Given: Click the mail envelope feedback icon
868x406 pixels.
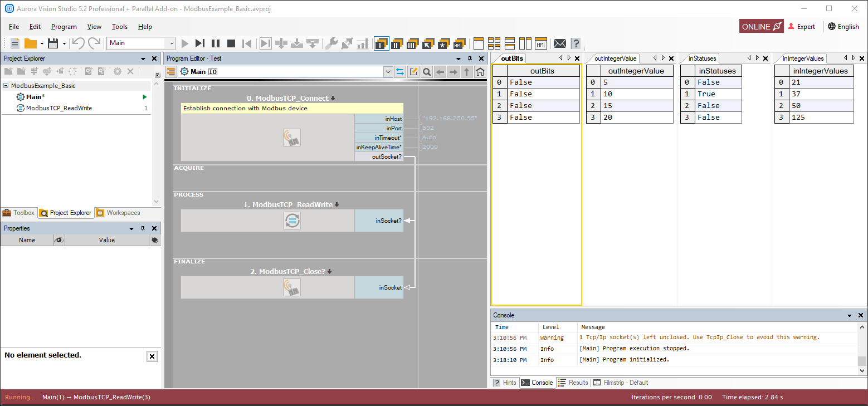Looking at the screenshot, I should click(560, 43).
